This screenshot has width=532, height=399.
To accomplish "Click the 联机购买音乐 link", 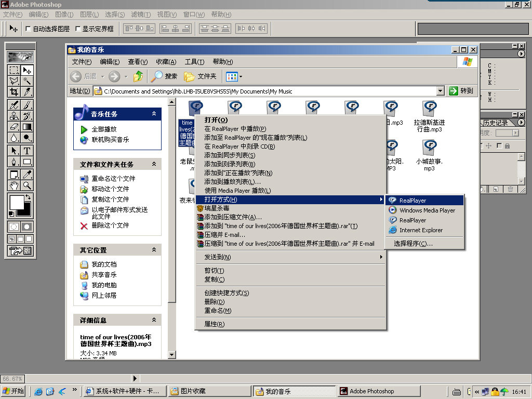I will (x=110, y=139).
